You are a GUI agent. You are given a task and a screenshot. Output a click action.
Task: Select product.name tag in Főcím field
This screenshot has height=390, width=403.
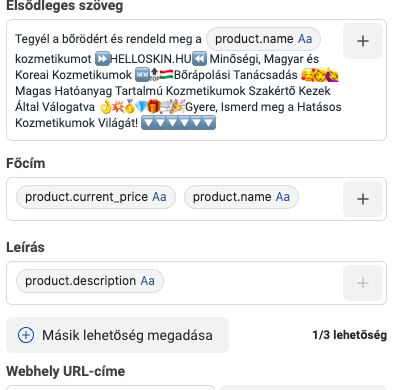coord(241,197)
